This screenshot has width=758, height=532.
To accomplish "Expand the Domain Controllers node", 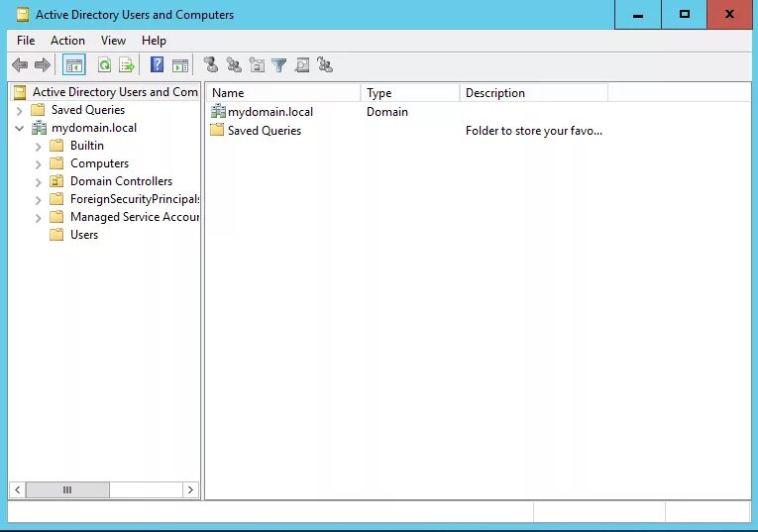I will 39,182.
